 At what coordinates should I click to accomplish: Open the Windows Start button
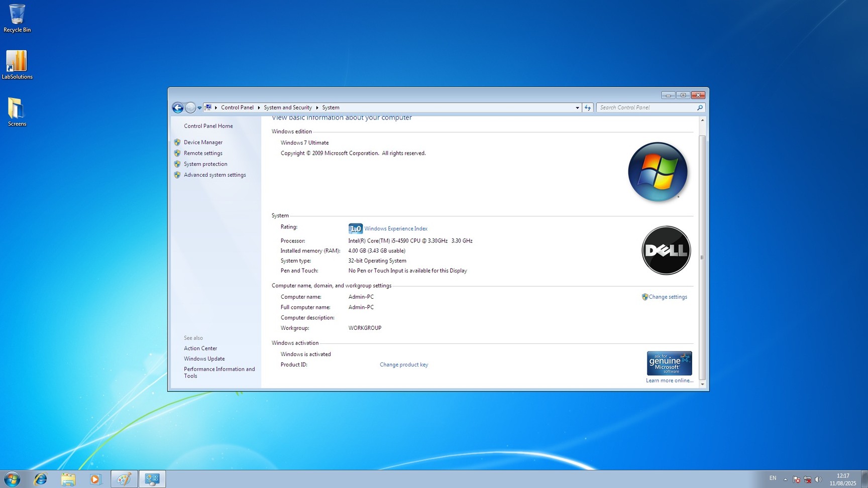[12, 479]
